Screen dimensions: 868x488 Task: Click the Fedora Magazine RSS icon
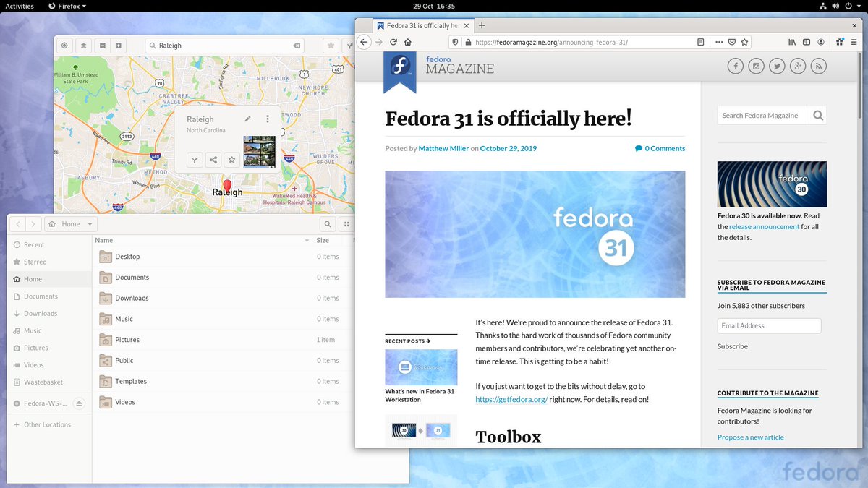[819, 67]
